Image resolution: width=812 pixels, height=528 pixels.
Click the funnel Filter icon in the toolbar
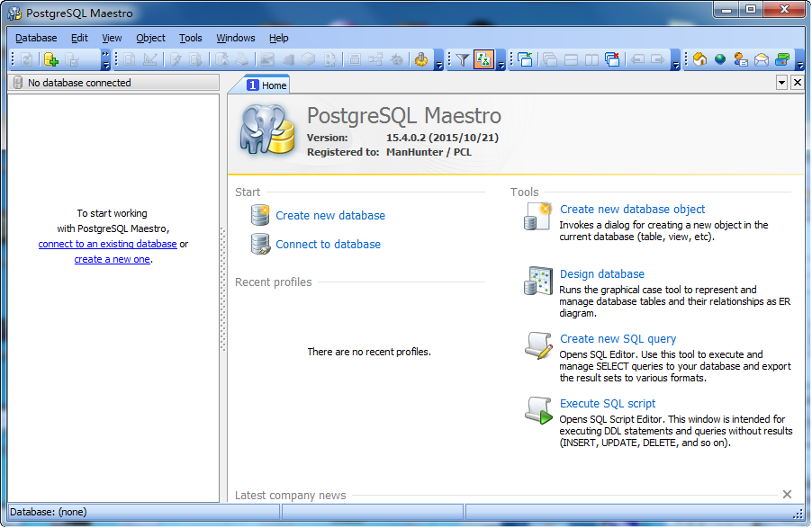coord(463,59)
